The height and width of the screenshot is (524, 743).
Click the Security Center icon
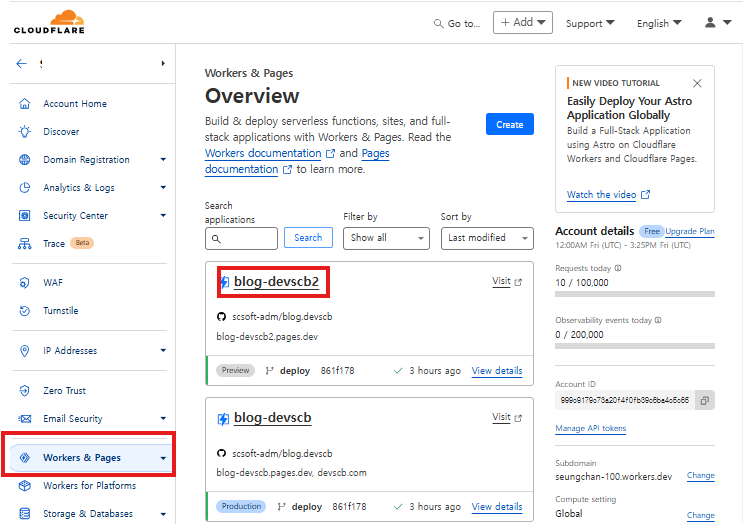(x=25, y=216)
